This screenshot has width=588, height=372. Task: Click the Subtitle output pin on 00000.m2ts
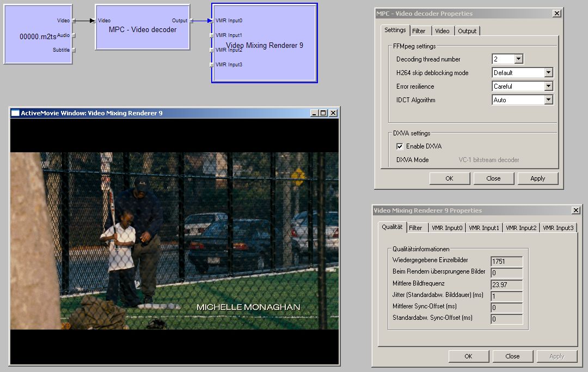pos(73,50)
